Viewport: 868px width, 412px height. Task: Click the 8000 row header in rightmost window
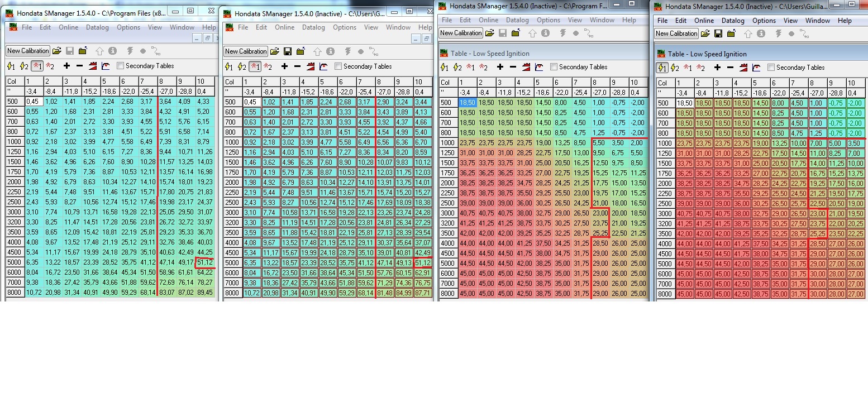(x=665, y=294)
